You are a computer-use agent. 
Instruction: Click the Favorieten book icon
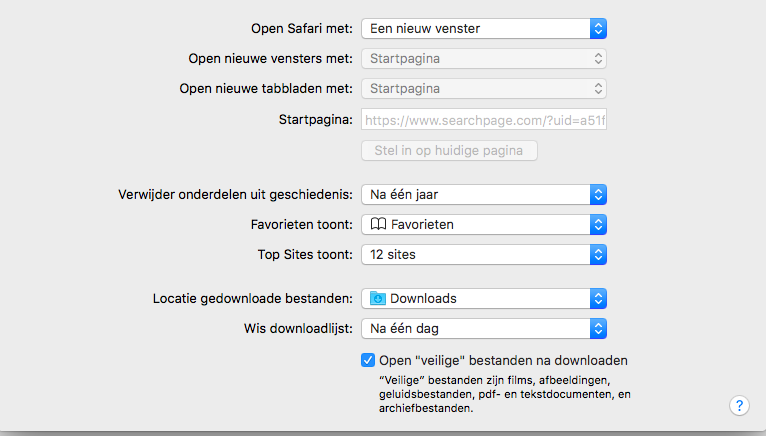[377, 224]
